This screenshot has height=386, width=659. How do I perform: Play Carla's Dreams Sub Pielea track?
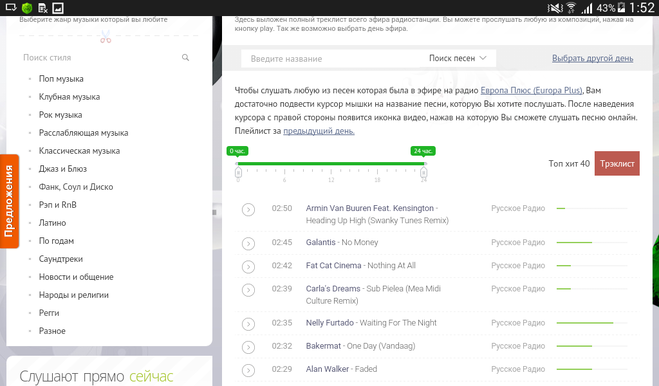pyautogui.click(x=248, y=290)
